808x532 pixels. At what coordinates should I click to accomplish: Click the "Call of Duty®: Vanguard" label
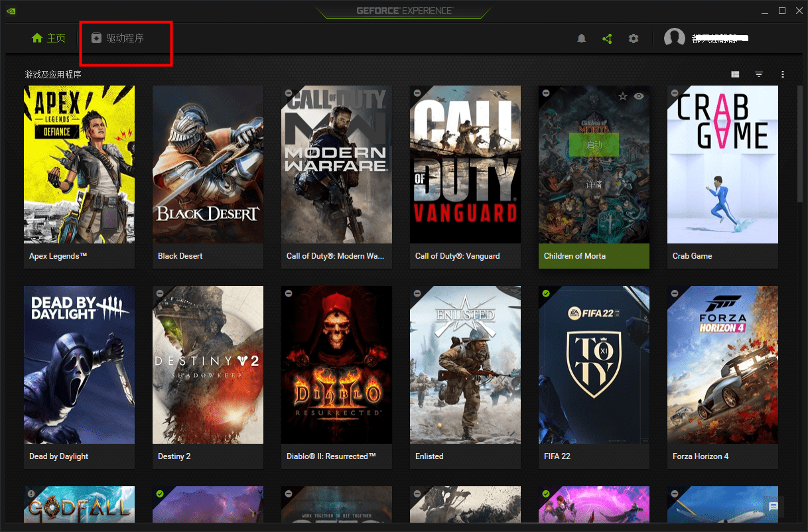click(x=457, y=256)
